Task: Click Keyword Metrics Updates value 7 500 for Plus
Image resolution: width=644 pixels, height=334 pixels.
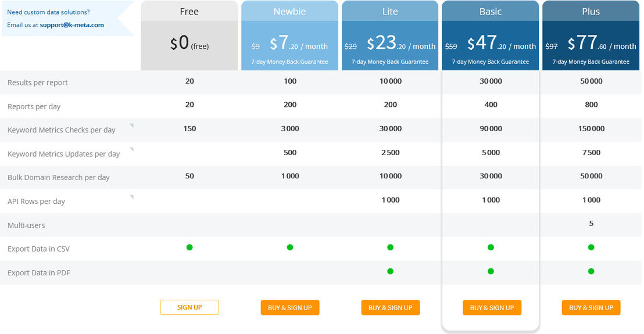Action: [x=591, y=153]
